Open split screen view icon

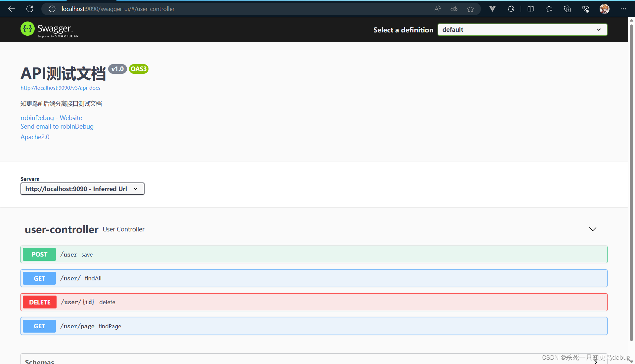click(x=530, y=9)
